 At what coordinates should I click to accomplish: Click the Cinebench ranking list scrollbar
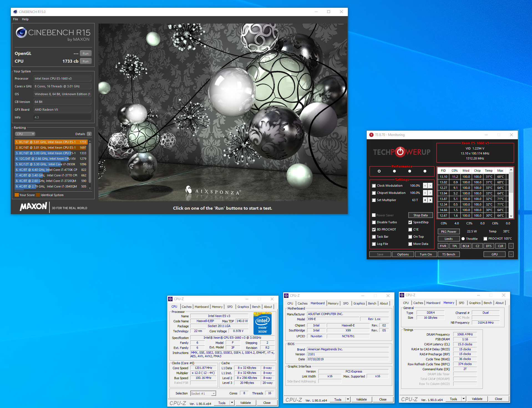90,165
